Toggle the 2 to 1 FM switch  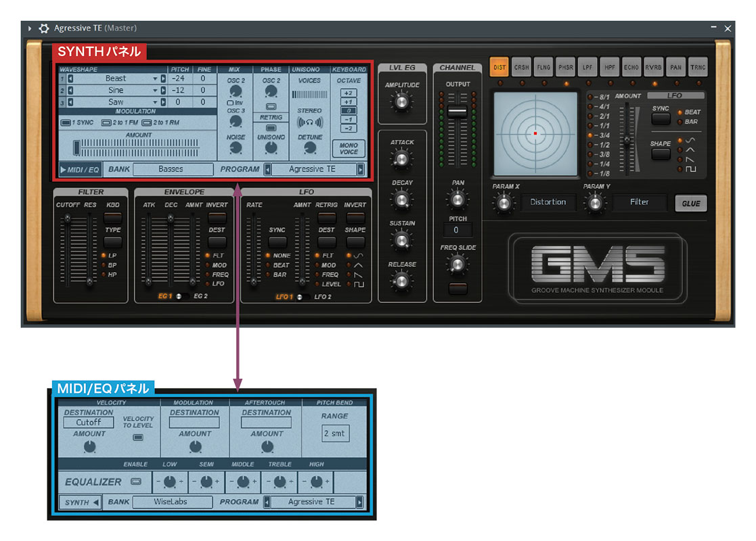tap(106, 123)
